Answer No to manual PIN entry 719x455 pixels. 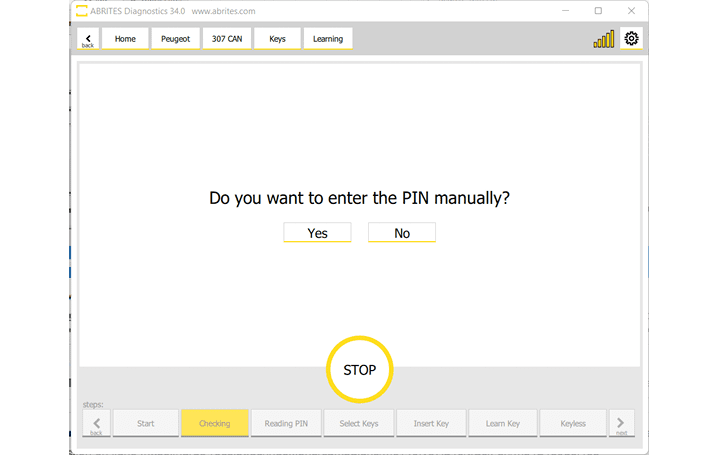click(402, 233)
